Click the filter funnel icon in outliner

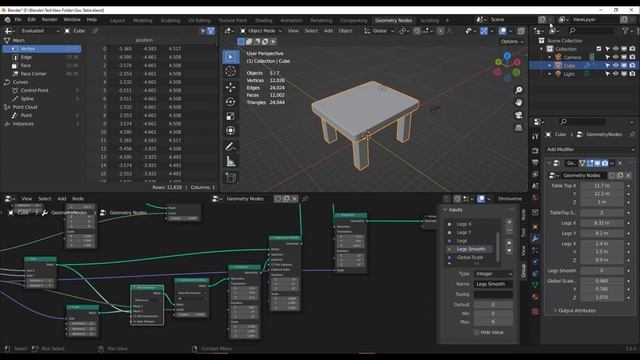pyautogui.click(x=625, y=31)
